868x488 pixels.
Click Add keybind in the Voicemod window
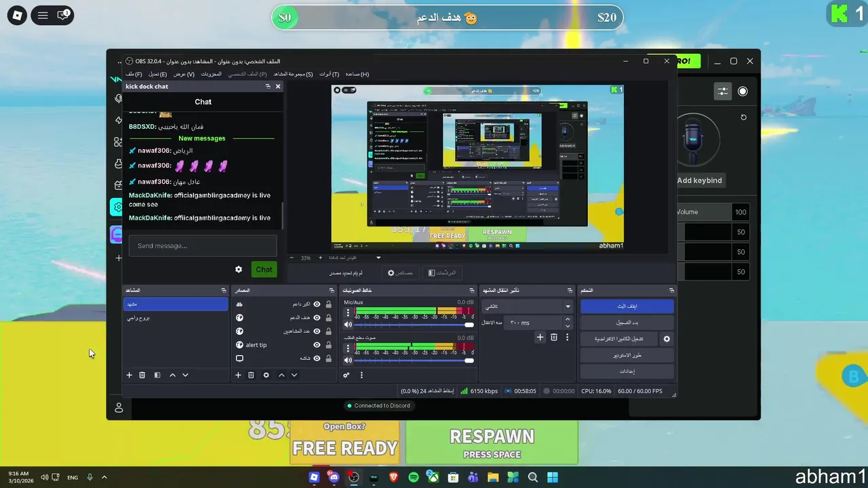tap(699, 180)
